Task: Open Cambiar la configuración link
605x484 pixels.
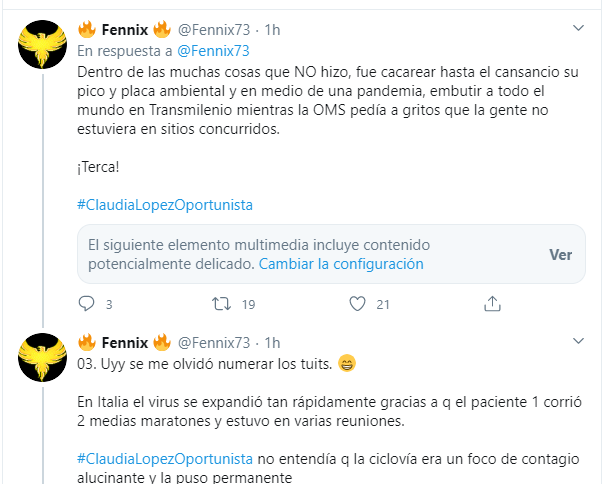Action: point(341,264)
